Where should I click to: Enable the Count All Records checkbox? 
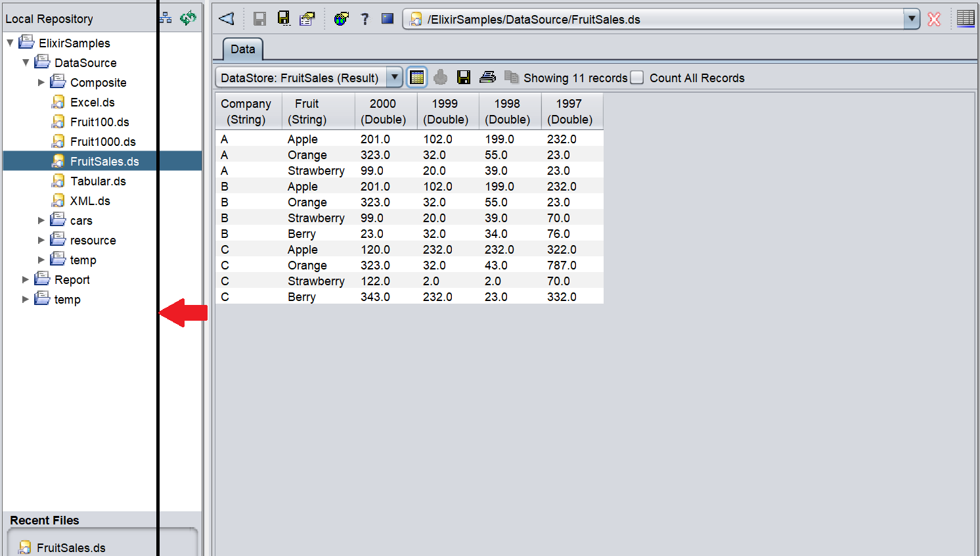[637, 78]
